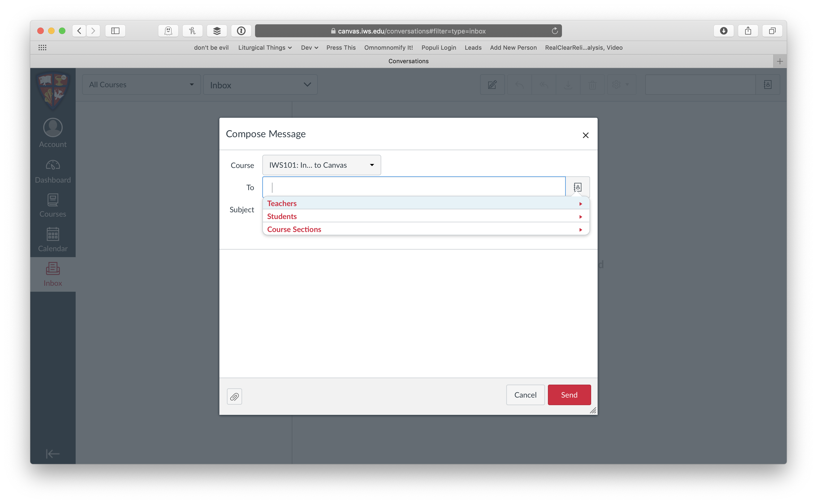
Task: Open the Course dropdown IWS101
Action: click(x=321, y=165)
